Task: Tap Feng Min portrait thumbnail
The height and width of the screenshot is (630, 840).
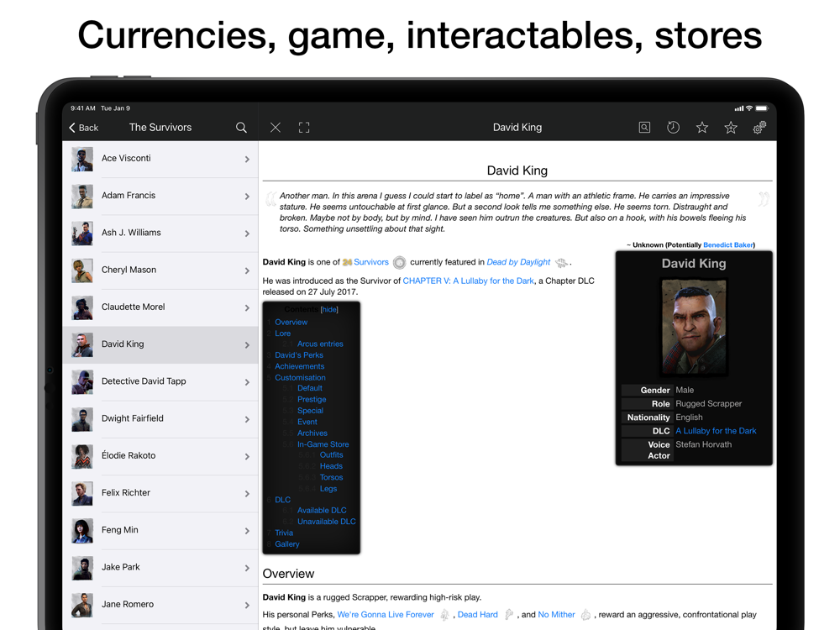Action: (x=82, y=530)
